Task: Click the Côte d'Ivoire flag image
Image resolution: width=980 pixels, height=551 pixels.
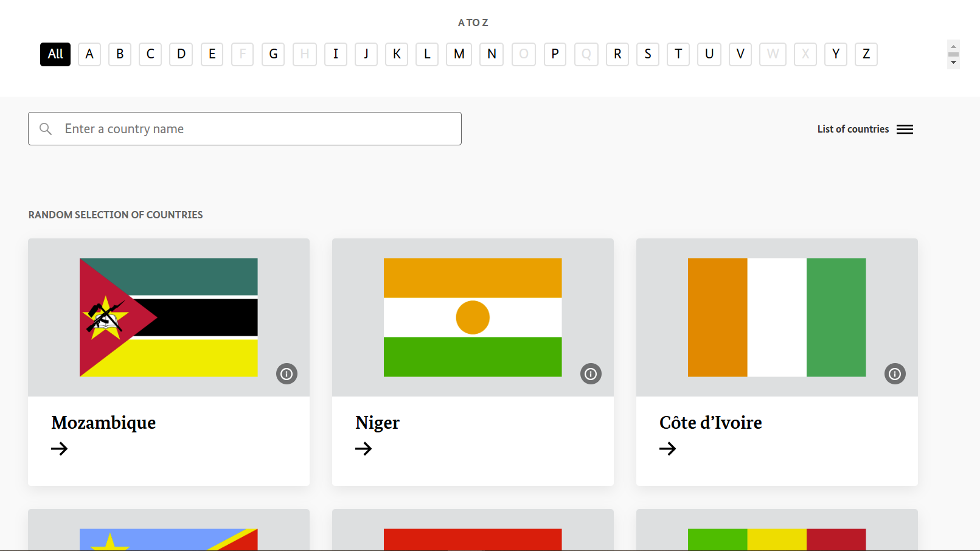Action: tap(777, 317)
